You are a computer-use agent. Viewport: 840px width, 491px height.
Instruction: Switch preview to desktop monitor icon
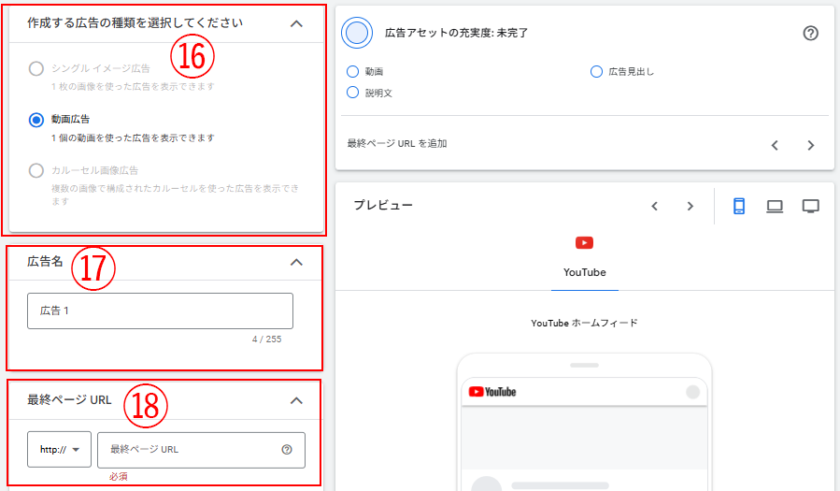pos(811,206)
